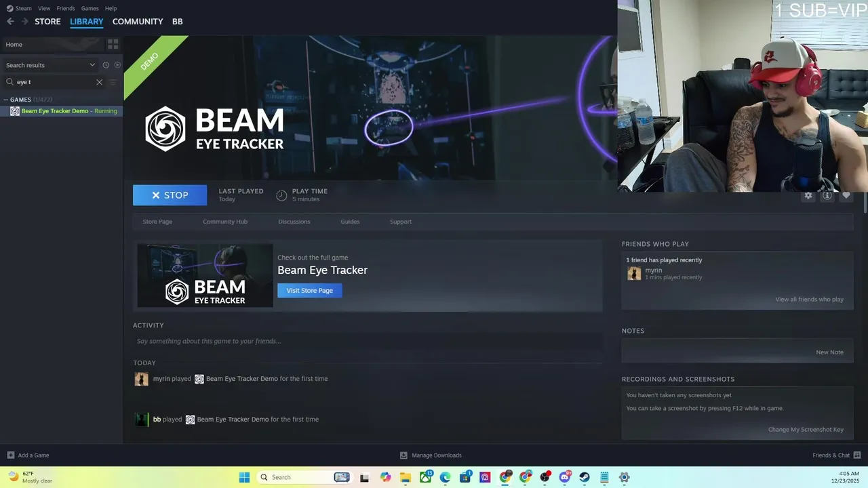Image resolution: width=868 pixels, height=488 pixels.
Task: Go to Library Home
Action: tap(53, 44)
